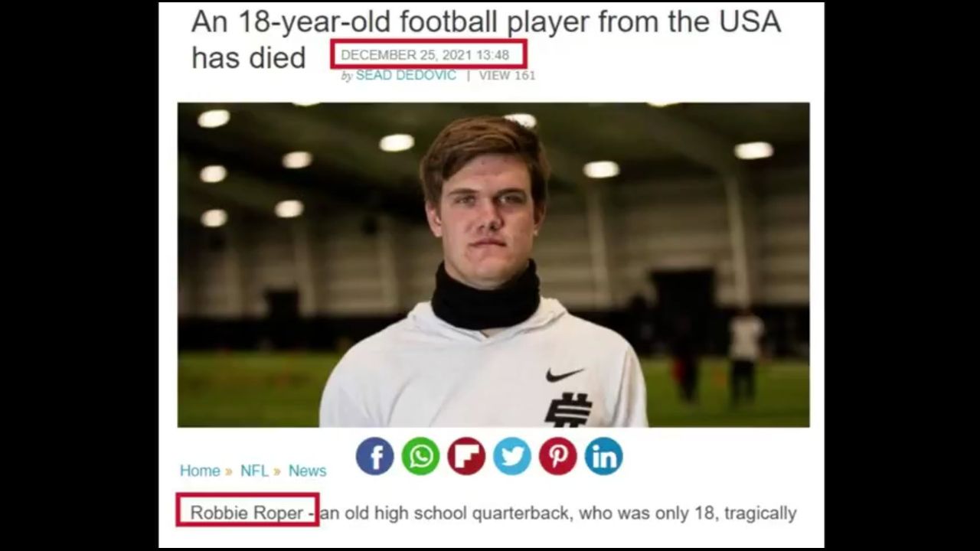Click the pipe divider beside the author name
This screenshot has width=980, height=551.
tap(468, 75)
